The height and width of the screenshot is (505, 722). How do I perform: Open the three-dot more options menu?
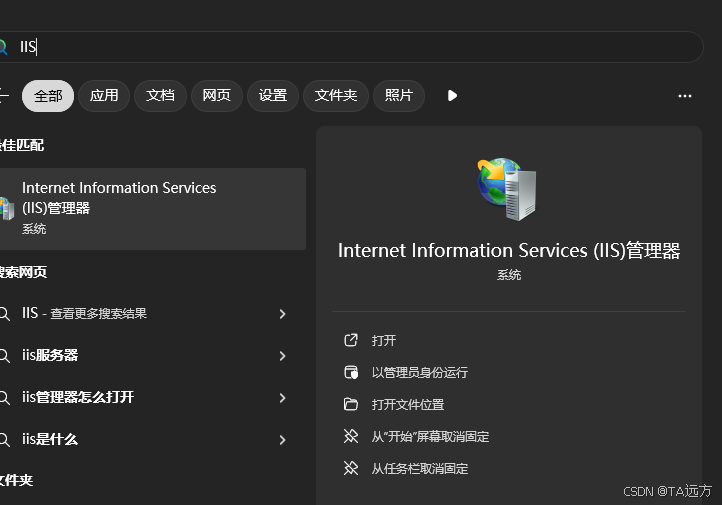coord(685,96)
